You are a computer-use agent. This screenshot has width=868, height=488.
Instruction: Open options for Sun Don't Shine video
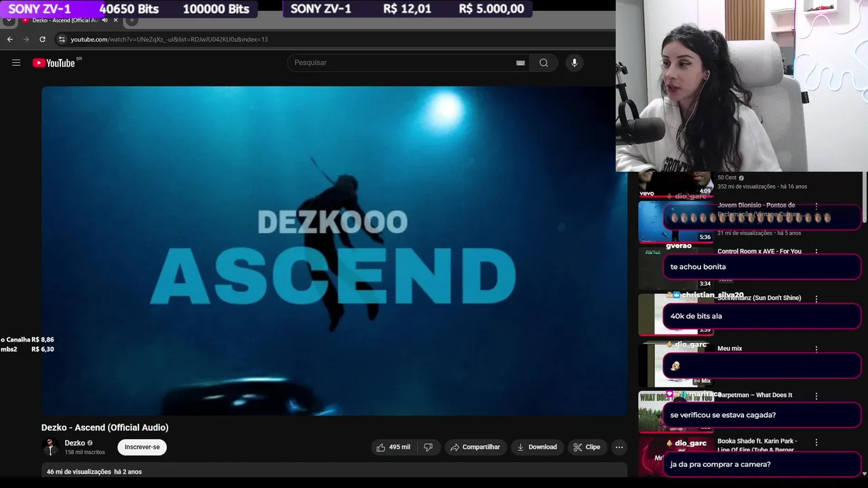point(816,298)
